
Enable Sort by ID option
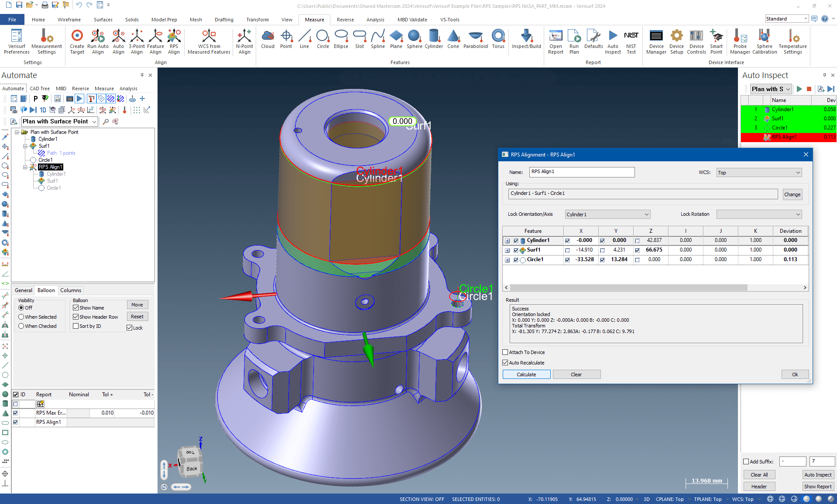(x=75, y=326)
